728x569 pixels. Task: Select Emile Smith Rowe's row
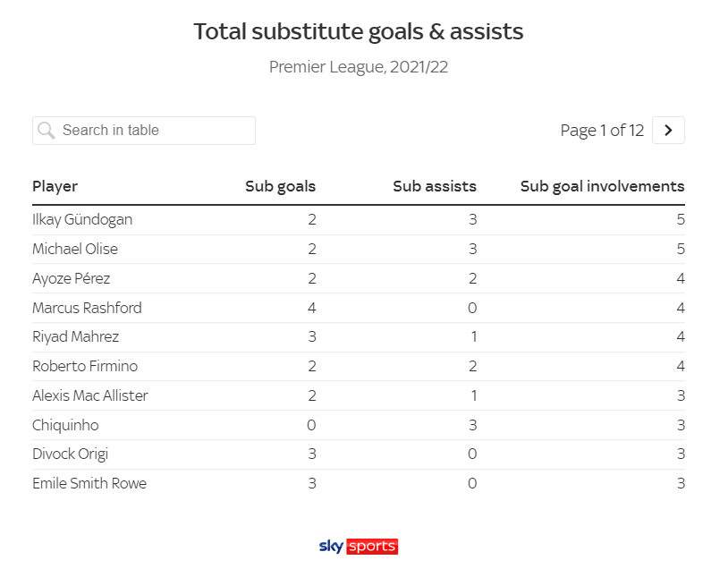(89, 483)
